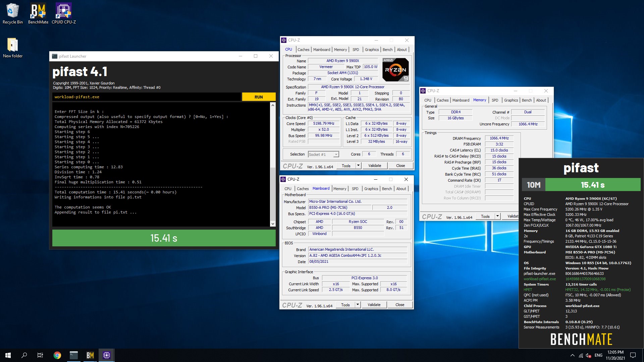
Task: Click the BenchMate 15.41 s green score bar
Action: click(x=593, y=185)
